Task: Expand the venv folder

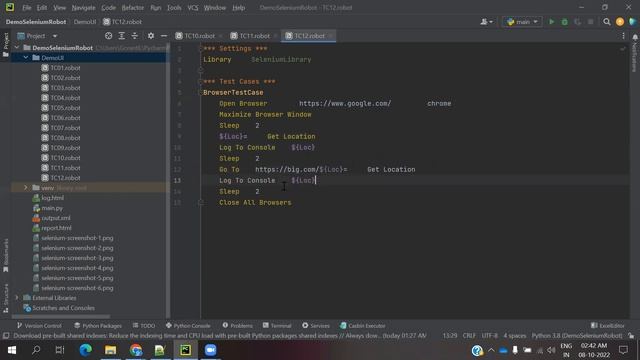Action: point(26,188)
